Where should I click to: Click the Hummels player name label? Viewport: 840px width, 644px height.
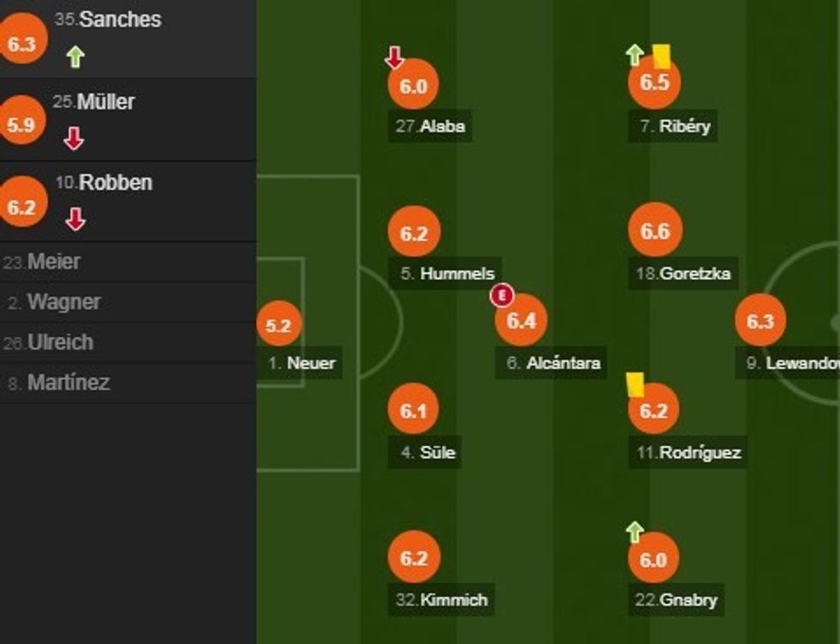coord(448,274)
